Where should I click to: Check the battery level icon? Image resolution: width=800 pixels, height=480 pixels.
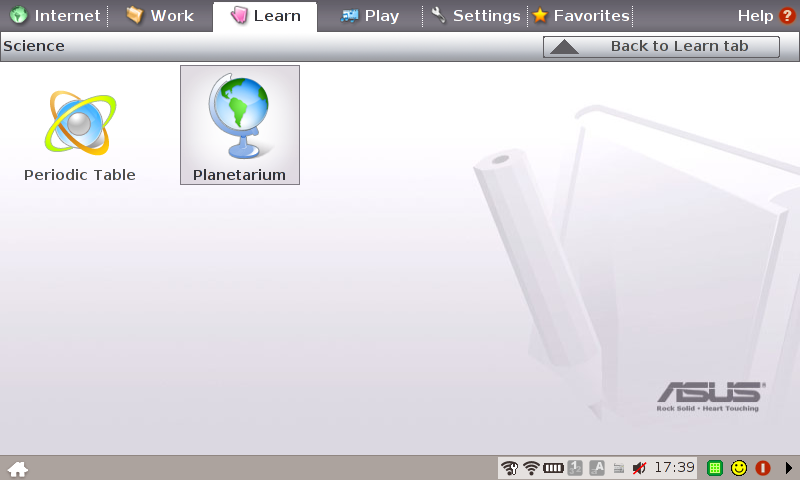click(x=553, y=468)
